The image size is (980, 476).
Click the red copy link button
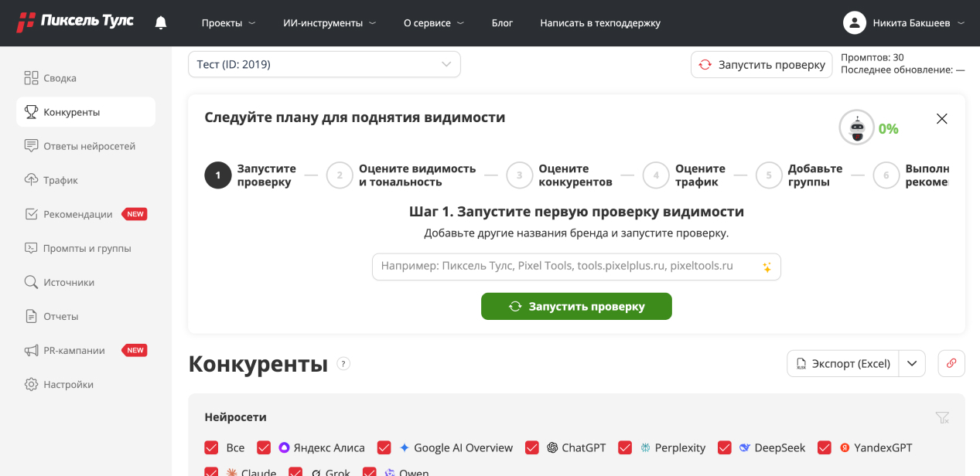tap(951, 363)
